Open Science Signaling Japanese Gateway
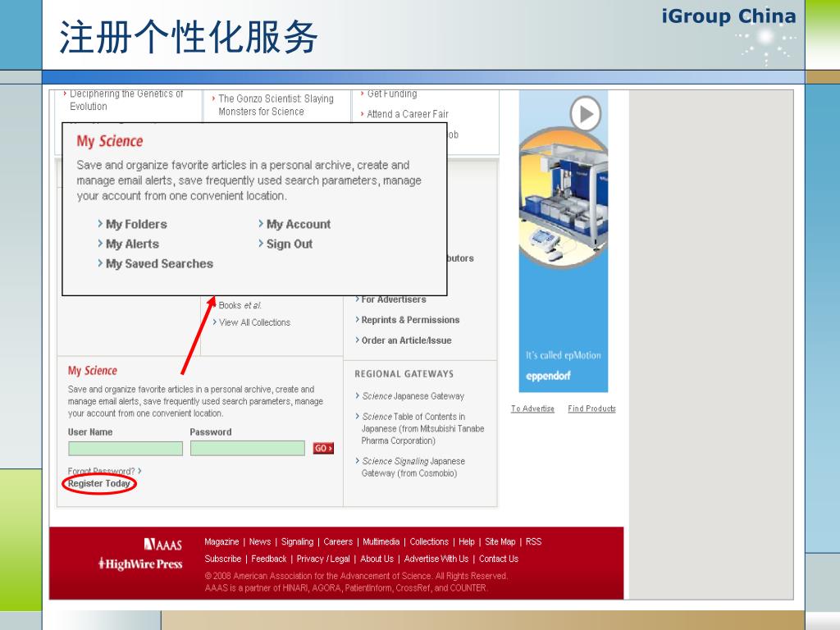 point(413,467)
